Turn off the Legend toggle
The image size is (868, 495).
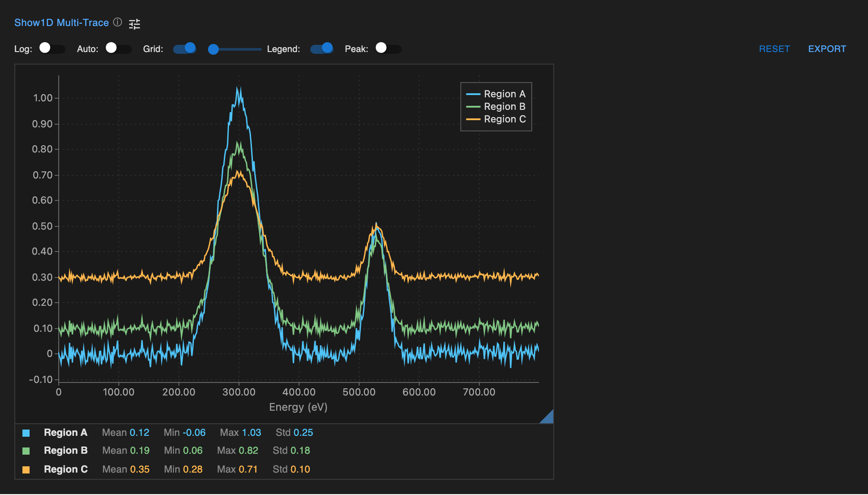click(x=321, y=48)
